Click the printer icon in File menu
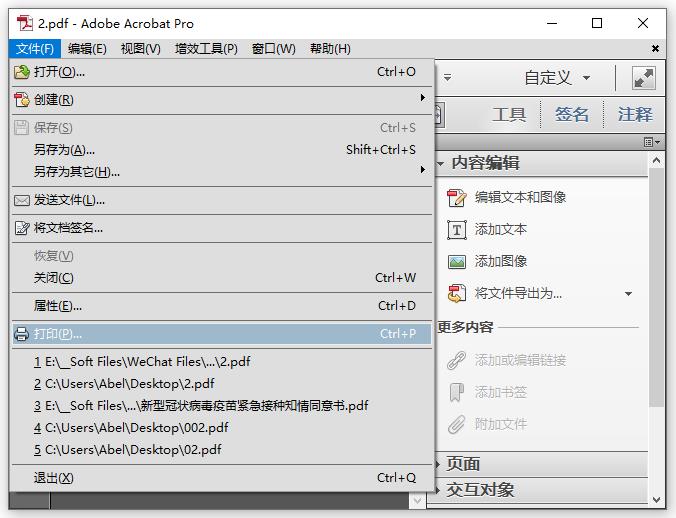This screenshot has height=518, width=676. click(21, 334)
